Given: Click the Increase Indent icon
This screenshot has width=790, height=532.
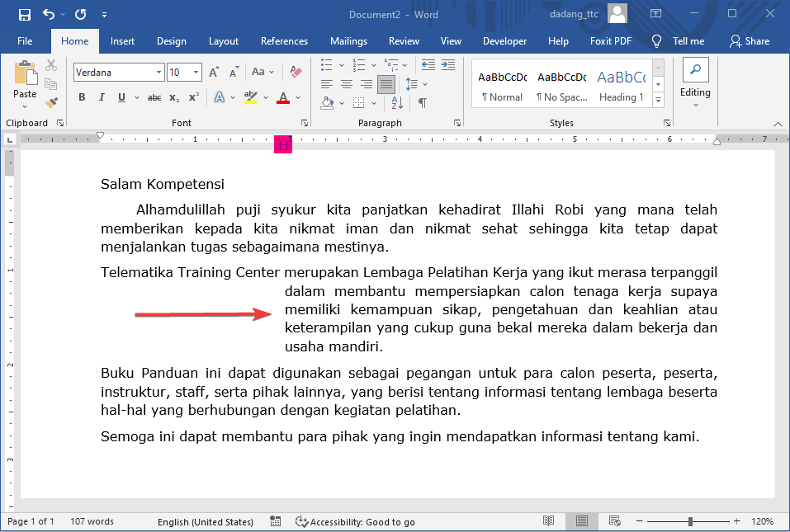Looking at the screenshot, I should point(449,65).
